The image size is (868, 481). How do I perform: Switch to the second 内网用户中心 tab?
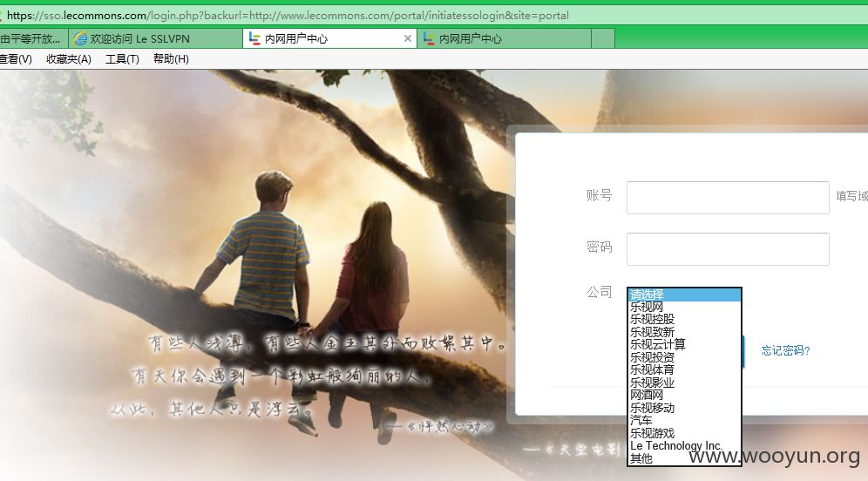point(504,38)
